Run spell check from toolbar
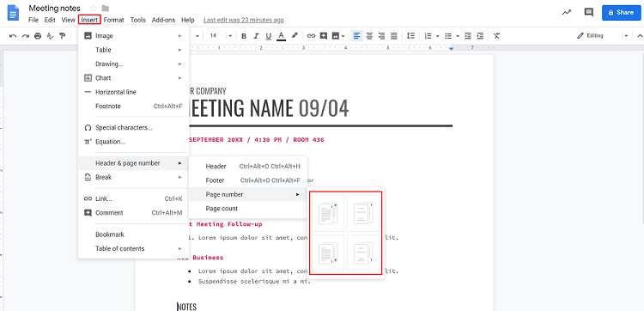Screen dimensions: 644x311 pyautogui.click(x=50, y=36)
